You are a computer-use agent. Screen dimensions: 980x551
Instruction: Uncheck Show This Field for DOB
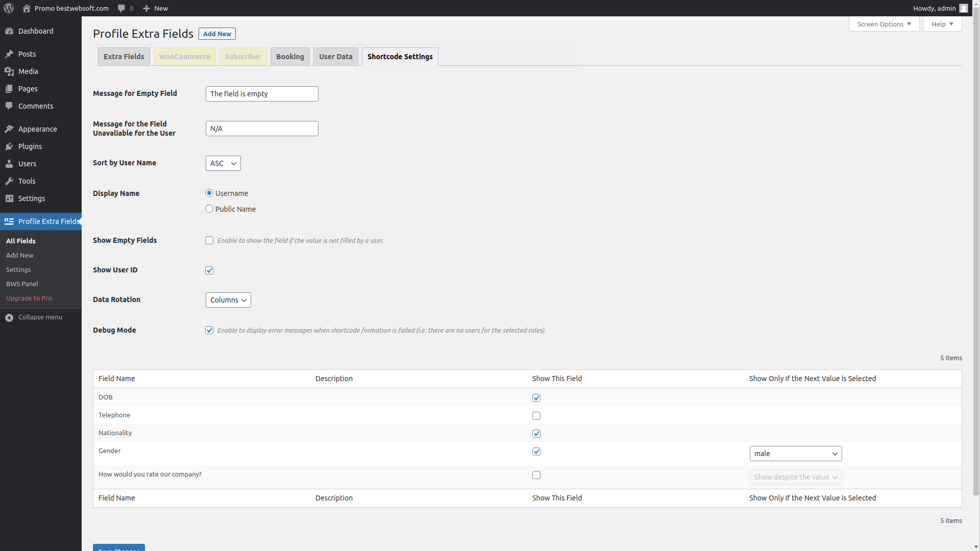536,398
